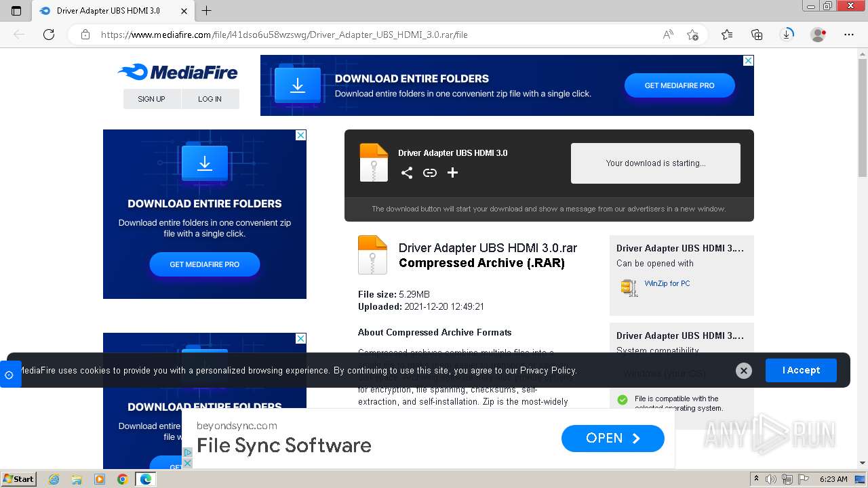The width and height of the screenshot is (868, 488).
Task: Close the Driver Adapter UBS HDMI tab
Action: pyautogui.click(x=184, y=11)
